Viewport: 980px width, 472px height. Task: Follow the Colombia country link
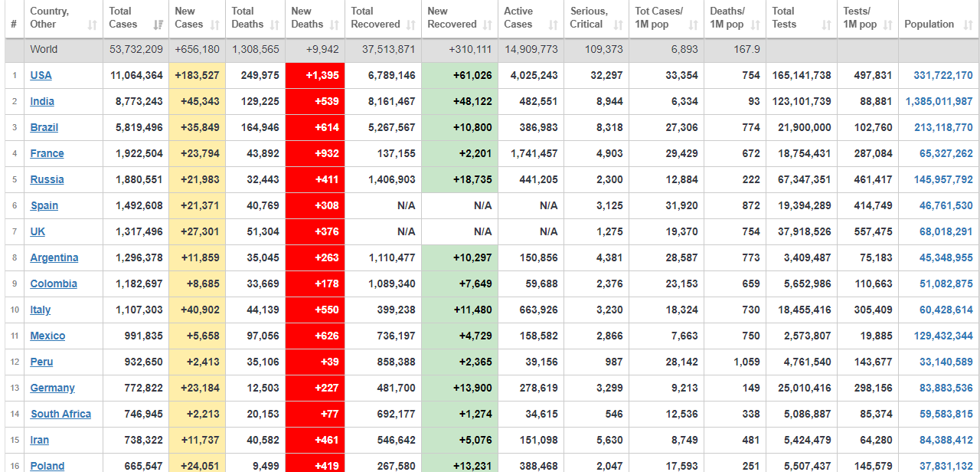(54, 284)
